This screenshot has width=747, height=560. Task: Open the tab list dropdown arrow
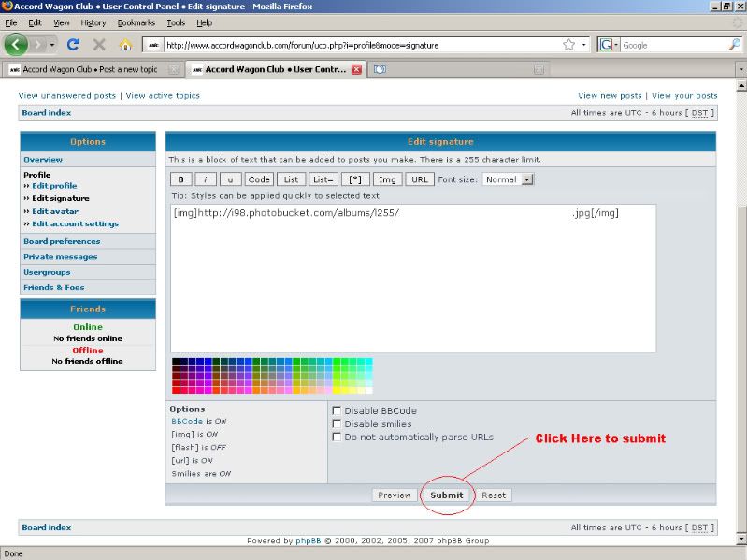click(x=741, y=69)
